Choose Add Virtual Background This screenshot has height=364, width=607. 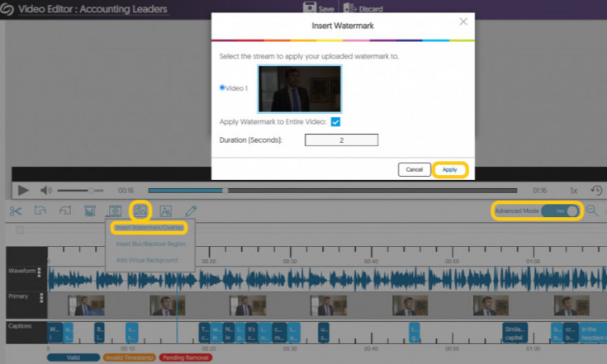[147, 260]
